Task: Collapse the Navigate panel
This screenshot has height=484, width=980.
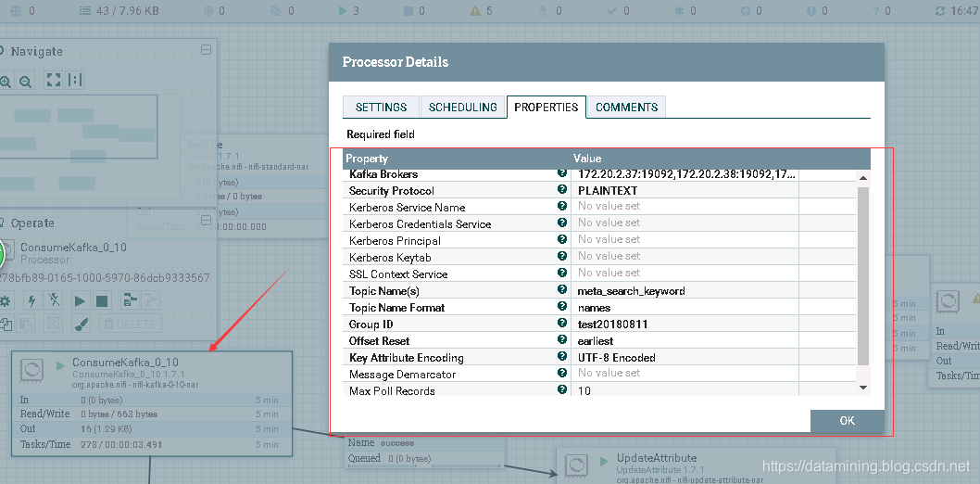Action: click(206, 50)
